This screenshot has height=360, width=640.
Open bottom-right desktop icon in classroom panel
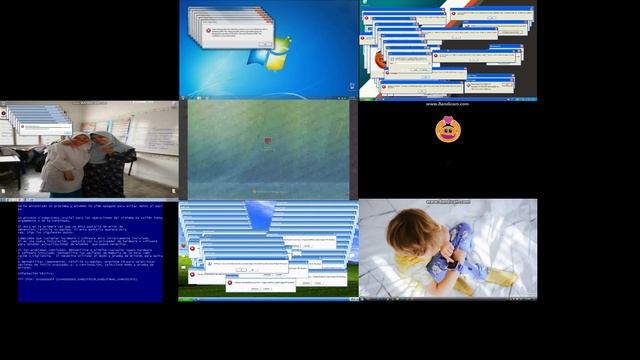[173, 191]
